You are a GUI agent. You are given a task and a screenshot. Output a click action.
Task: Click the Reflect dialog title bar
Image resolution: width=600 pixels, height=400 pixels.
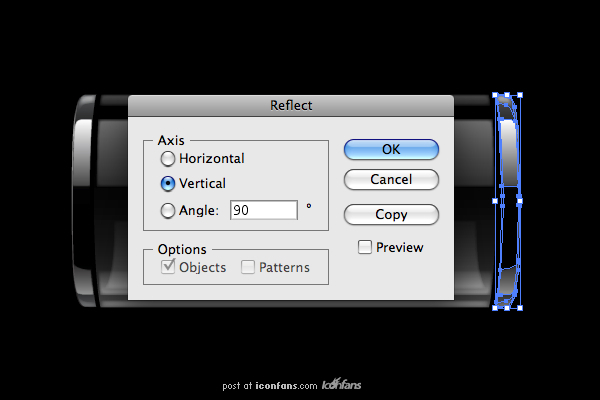[x=291, y=106]
